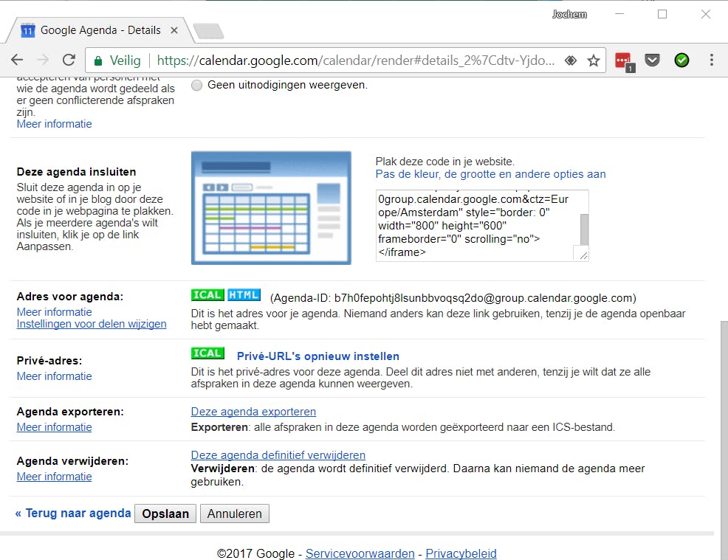Viewport: 728px width, 560px height.
Task: Click Meer informatie above Deze agenda insluiten
Action: pyautogui.click(x=55, y=124)
